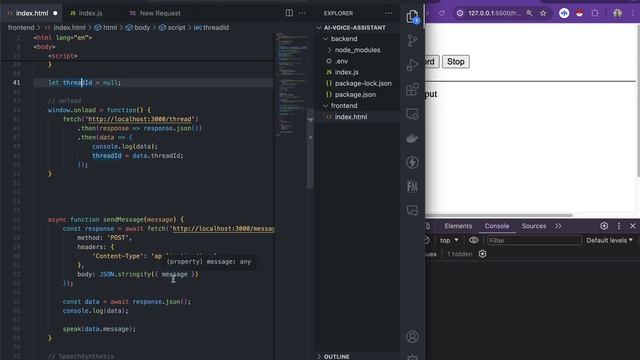Close the DevTools panel

(633, 226)
